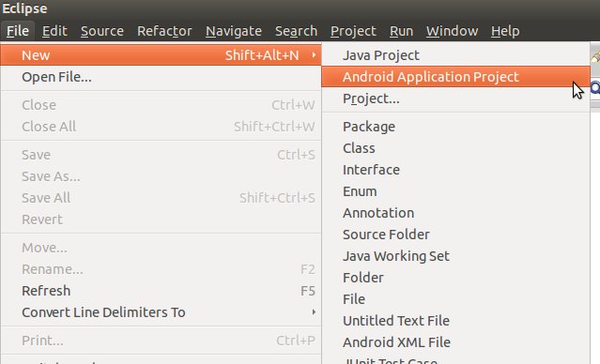Open the Window menu
600x364 pixels.
[453, 31]
